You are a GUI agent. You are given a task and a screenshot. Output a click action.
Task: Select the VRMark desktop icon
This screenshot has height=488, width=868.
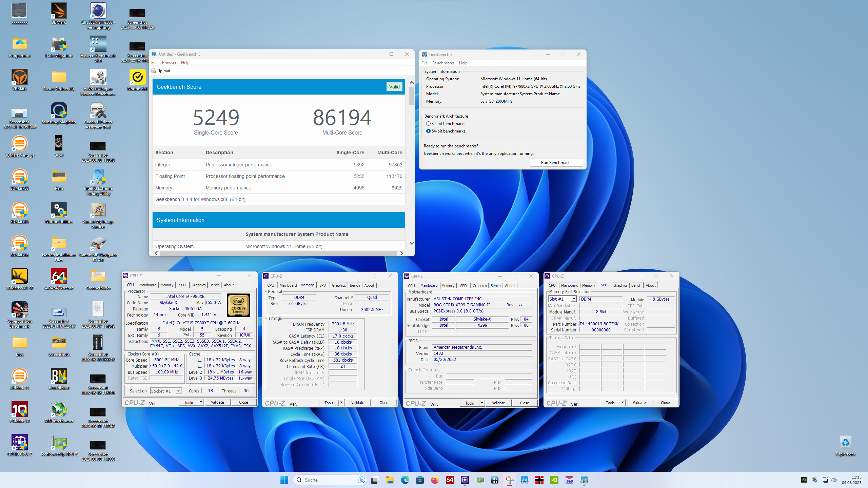[19, 80]
